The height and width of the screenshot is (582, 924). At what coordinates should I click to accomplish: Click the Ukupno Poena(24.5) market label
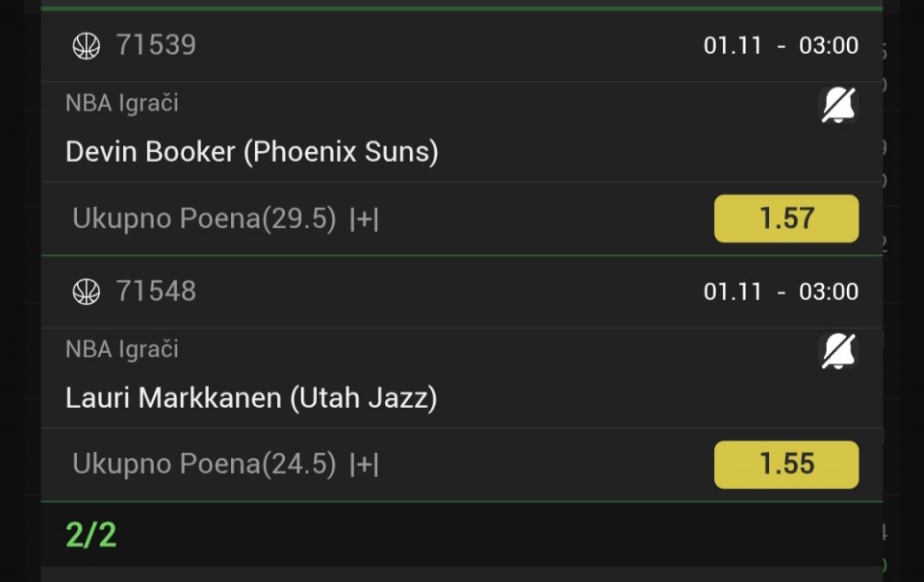click(x=204, y=466)
